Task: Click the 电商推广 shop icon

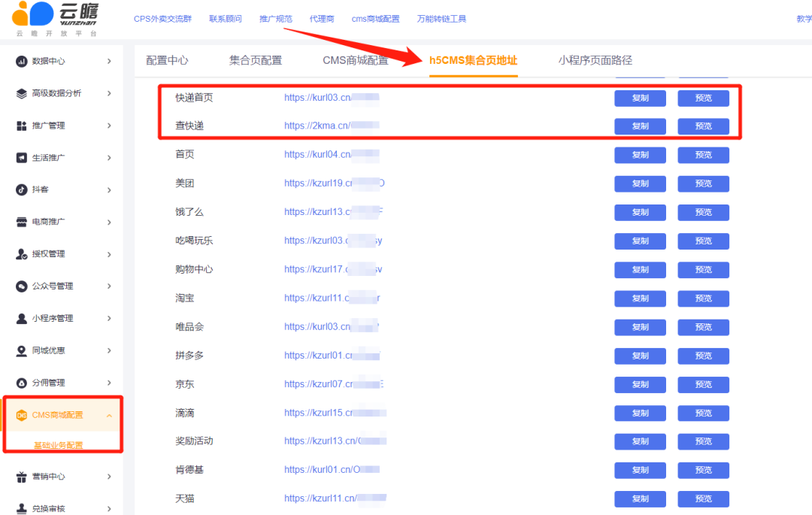Action: tap(21, 222)
